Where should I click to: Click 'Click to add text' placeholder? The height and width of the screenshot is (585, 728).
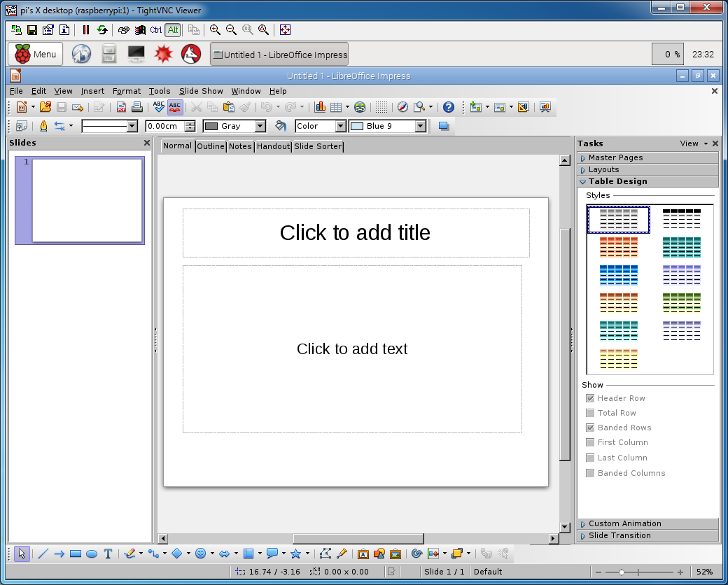(x=352, y=349)
